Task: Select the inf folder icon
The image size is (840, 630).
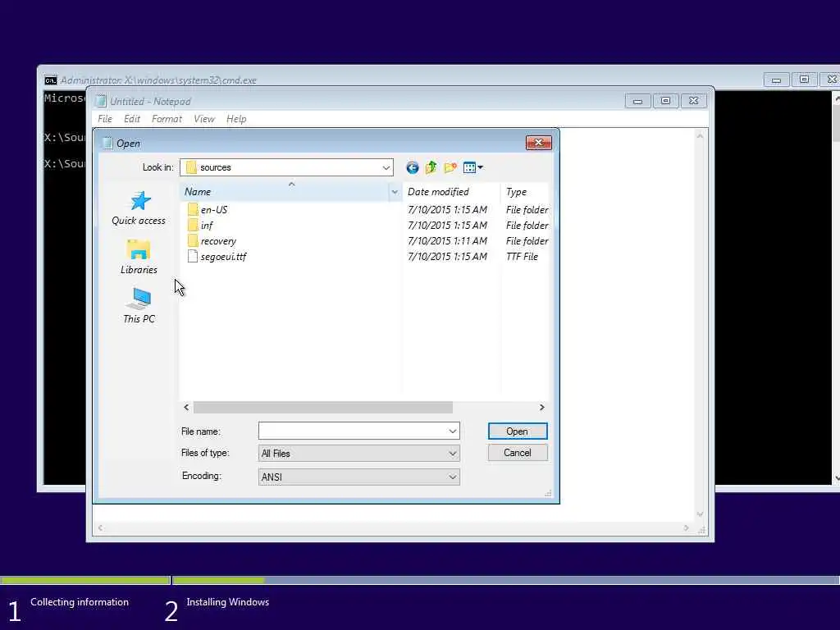Action: pos(193,225)
